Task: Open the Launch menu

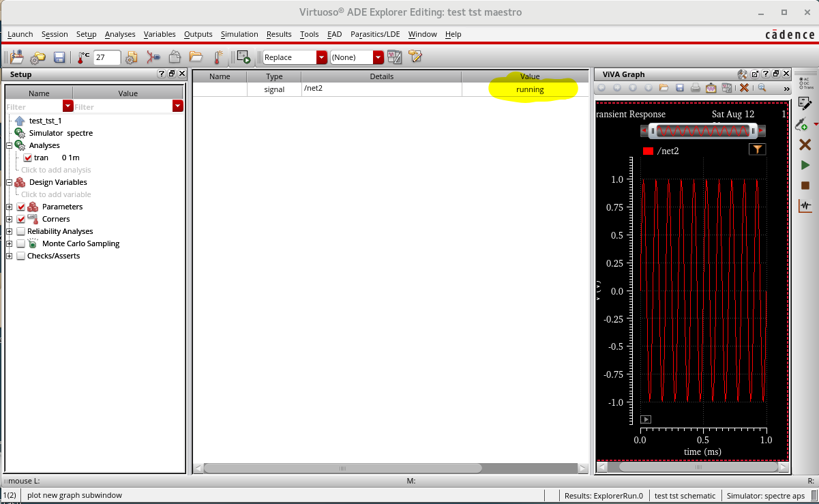Action: click(20, 34)
